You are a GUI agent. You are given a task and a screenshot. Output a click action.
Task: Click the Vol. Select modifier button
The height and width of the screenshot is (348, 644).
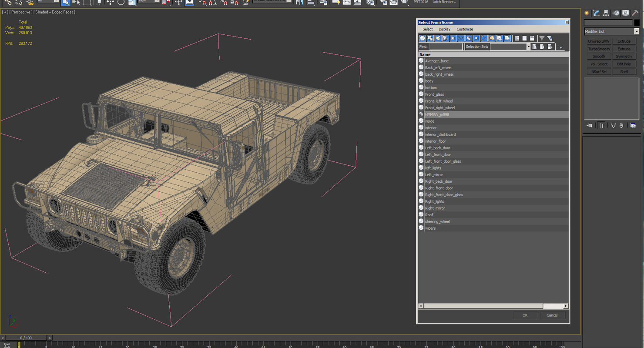[599, 64]
